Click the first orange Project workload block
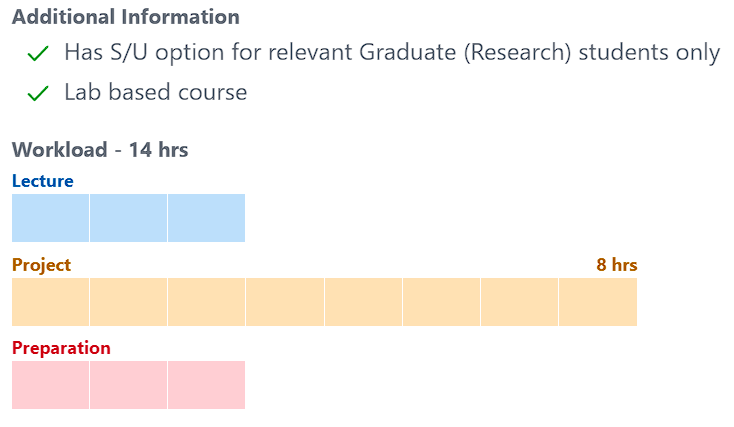The image size is (734, 427). [50, 302]
